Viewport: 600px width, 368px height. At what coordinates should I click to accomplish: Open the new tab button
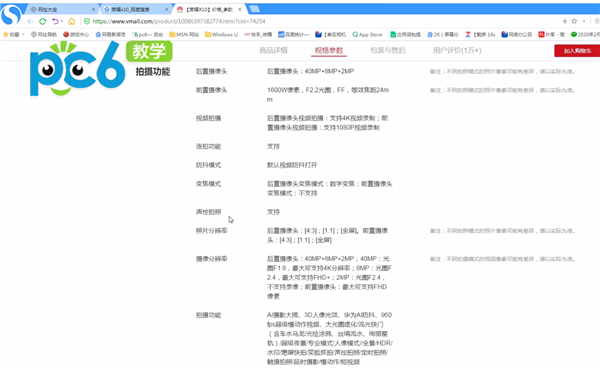click(x=254, y=9)
